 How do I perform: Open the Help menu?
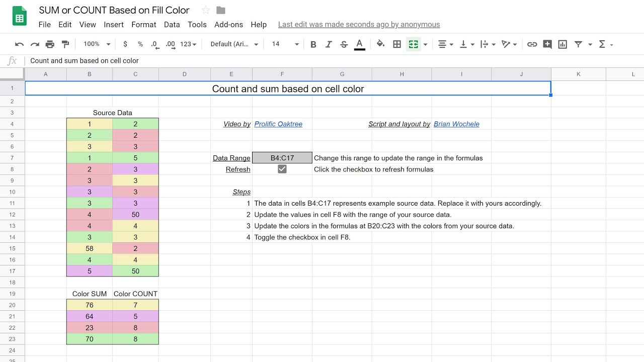(259, 24)
